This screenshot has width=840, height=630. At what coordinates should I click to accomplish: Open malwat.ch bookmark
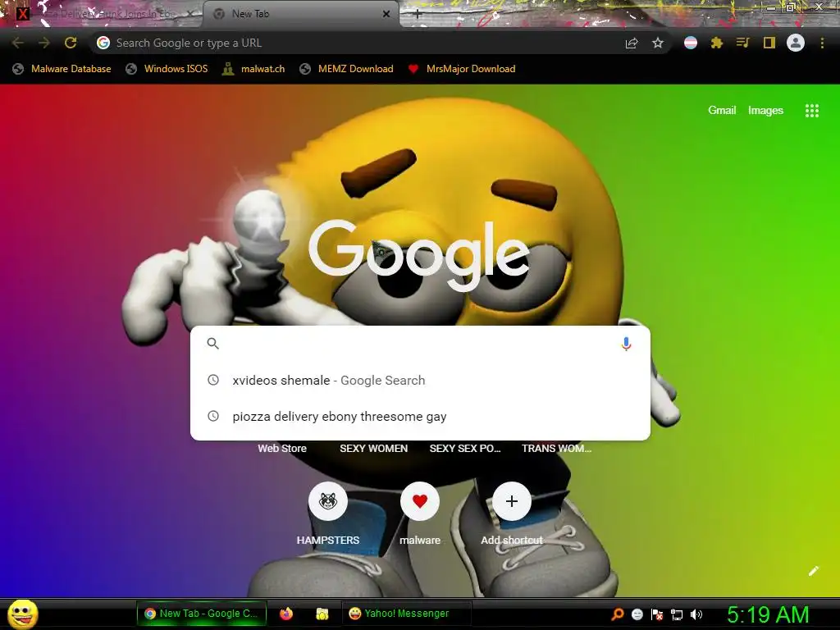pyautogui.click(x=253, y=69)
